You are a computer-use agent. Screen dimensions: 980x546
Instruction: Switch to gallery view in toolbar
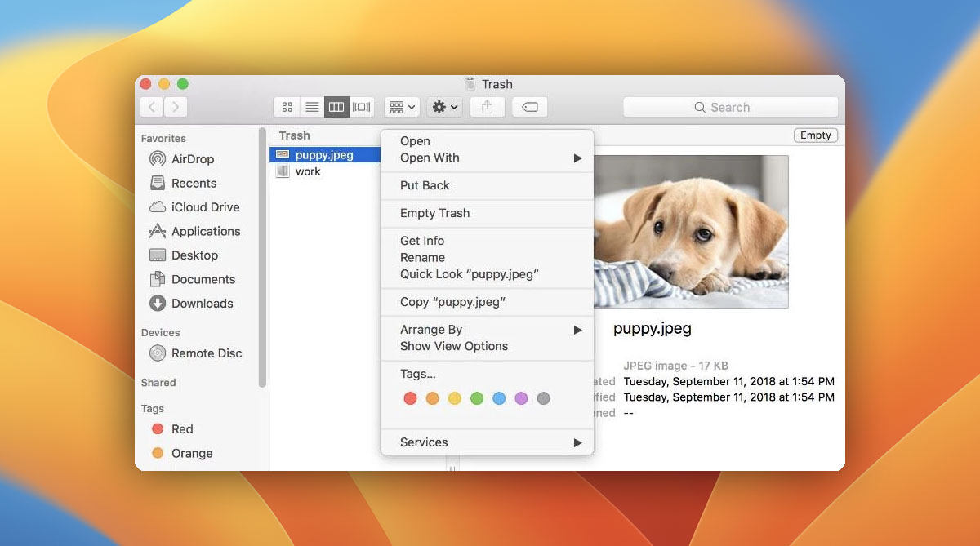pos(362,107)
